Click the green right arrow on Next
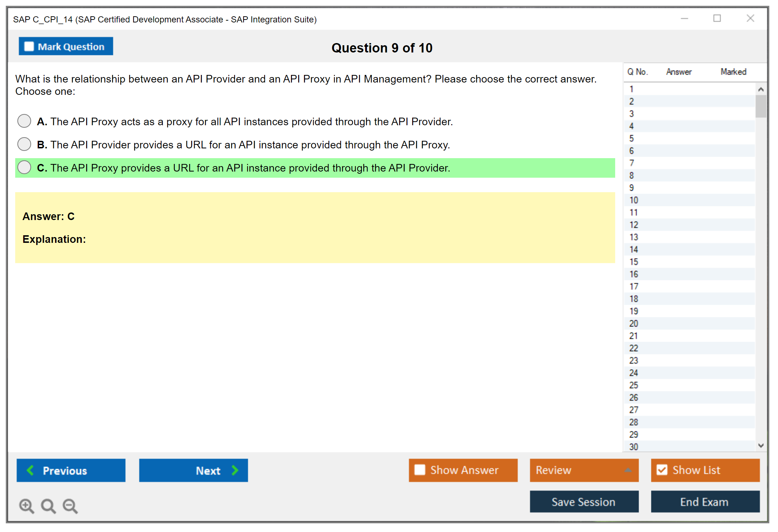The image size is (778, 532). pos(235,470)
